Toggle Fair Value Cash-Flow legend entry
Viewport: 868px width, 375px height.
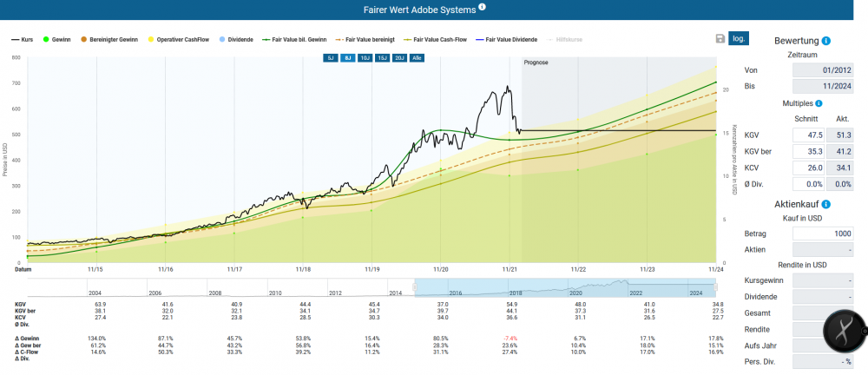436,40
